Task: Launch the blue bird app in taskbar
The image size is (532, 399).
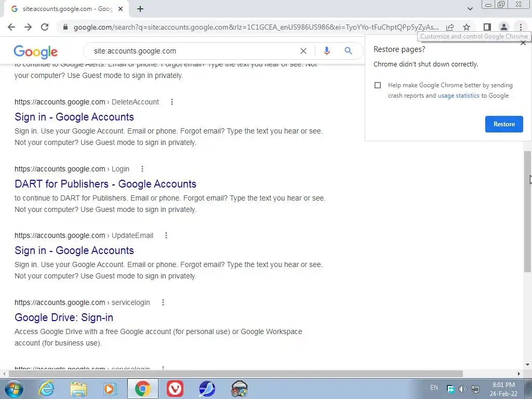Action: tap(207, 389)
